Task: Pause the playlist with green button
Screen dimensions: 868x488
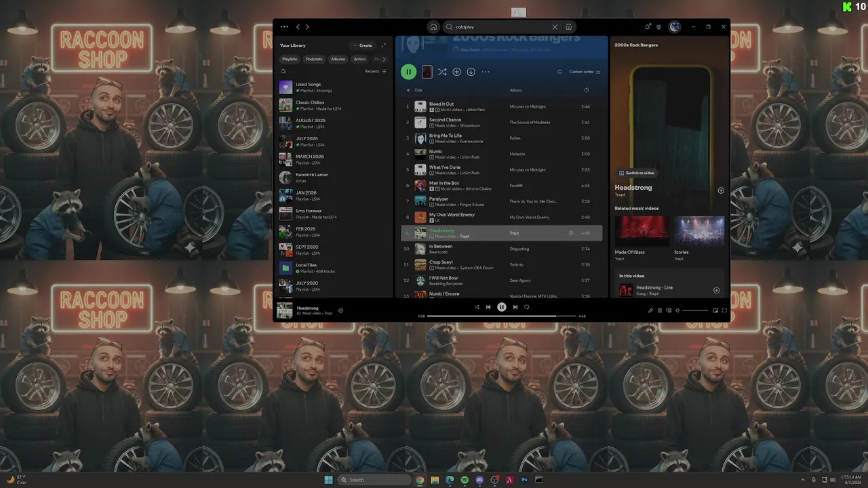Action: [x=408, y=72]
